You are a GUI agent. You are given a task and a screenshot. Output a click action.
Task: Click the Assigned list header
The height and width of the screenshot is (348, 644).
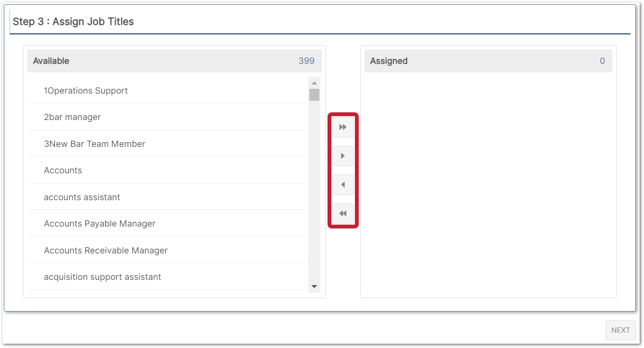(x=389, y=61)
